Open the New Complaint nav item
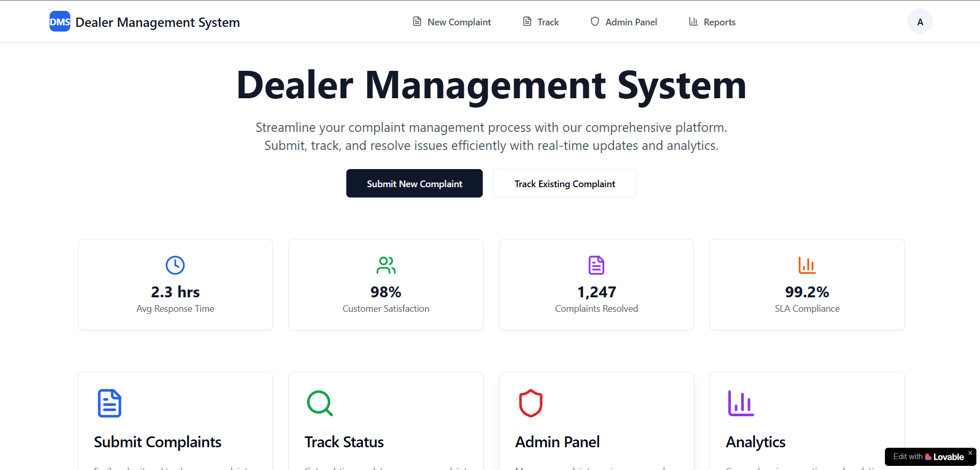 (x=452, y=22)
